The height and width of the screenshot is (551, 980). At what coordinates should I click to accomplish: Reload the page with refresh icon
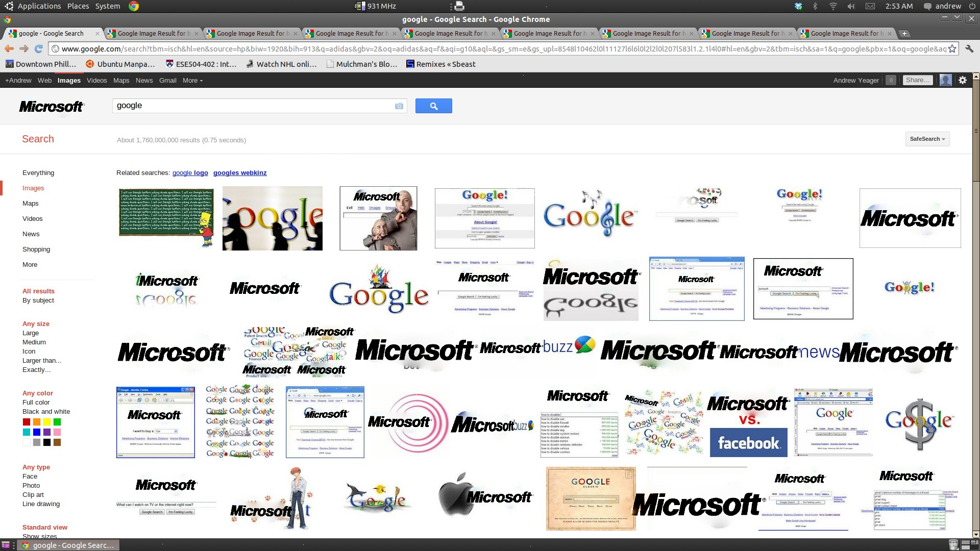38,49
